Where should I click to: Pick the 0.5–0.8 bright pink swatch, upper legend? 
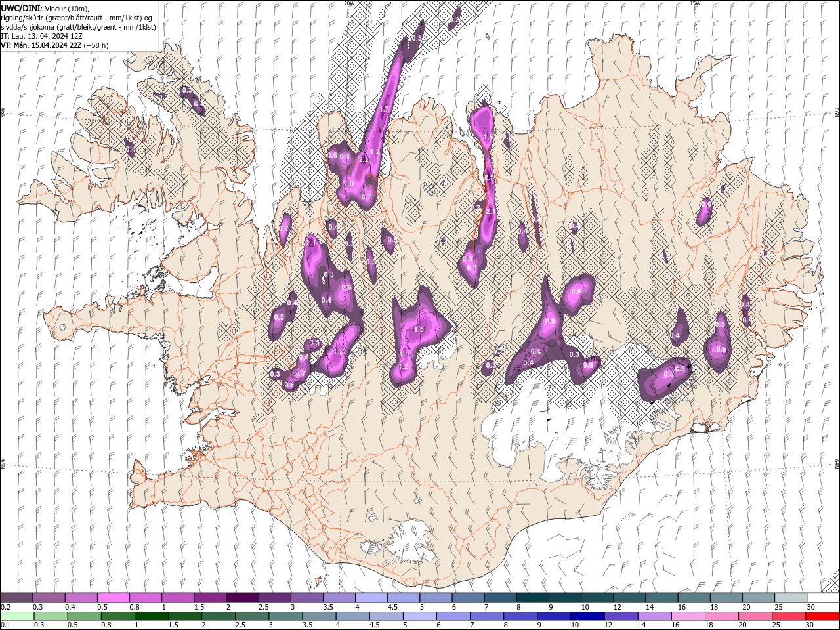[113, 598]
